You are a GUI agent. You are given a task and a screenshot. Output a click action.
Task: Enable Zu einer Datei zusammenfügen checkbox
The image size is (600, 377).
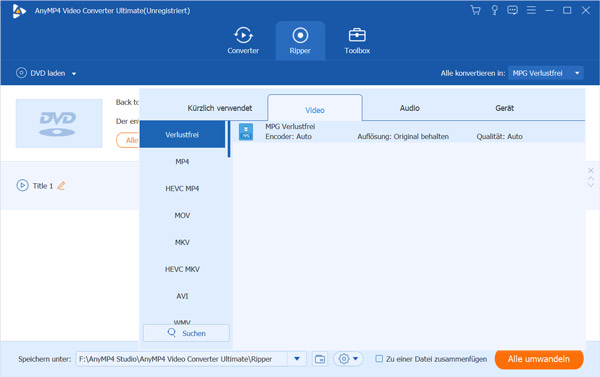tap(379, 359)
